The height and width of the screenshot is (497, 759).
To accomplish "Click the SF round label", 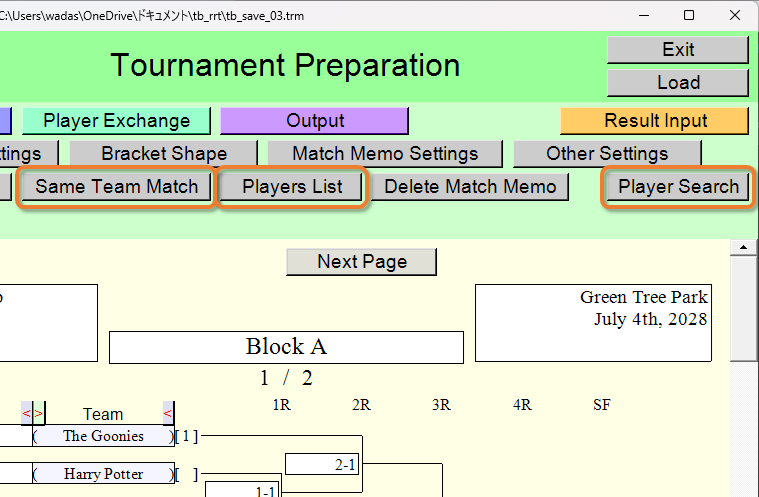I will pyautogui.click(x=602, y=405).
